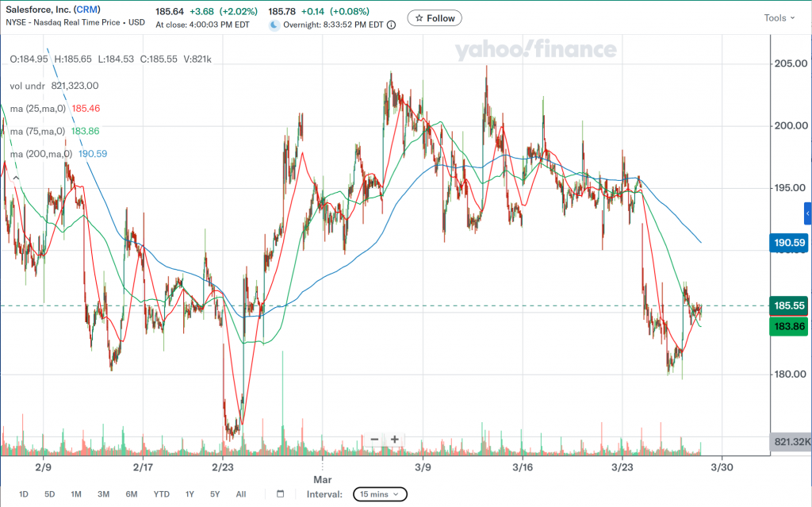Open the Tools dropdown menu
Viewport: 812px width, 507px height.
coord(779,17)
